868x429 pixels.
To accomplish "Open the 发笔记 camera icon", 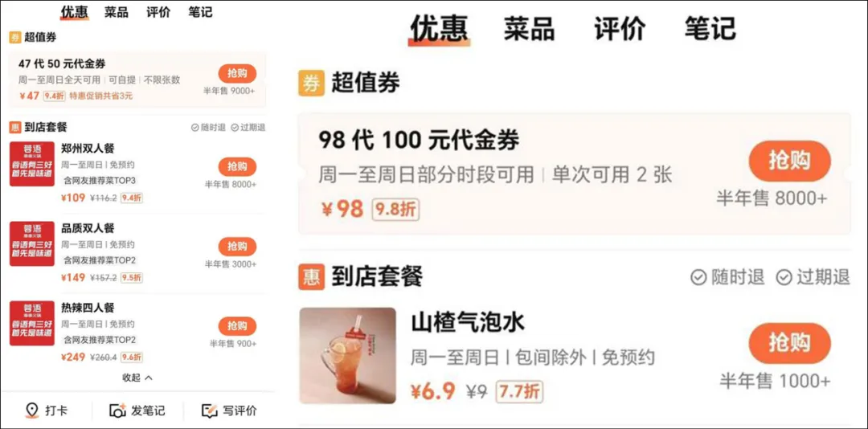I will pyautogui.click(x=118, y=411).
